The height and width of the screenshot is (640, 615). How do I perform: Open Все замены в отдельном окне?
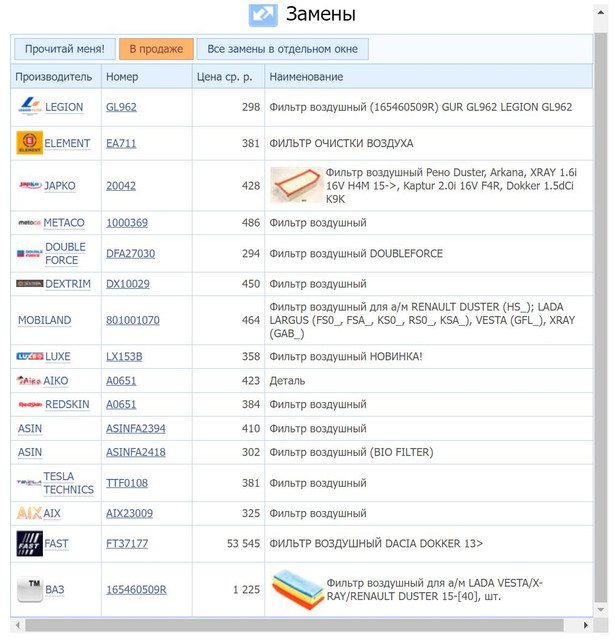(282, 49)
